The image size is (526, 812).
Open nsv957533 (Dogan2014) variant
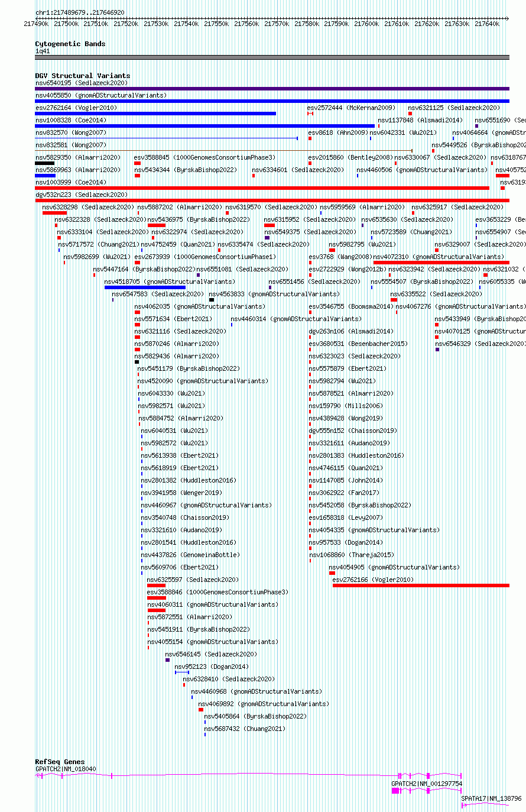[310, 548]
